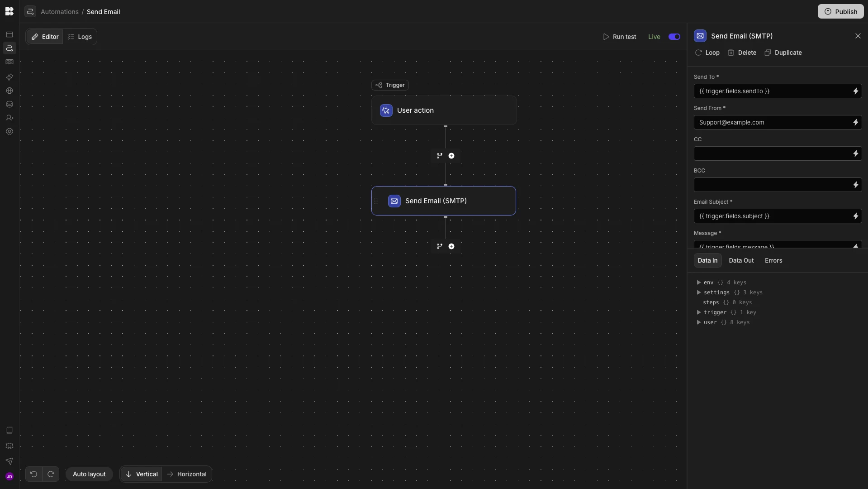Click the plus icon below Send Email node
Screen dimensions: 868x489
pos(451,246)
